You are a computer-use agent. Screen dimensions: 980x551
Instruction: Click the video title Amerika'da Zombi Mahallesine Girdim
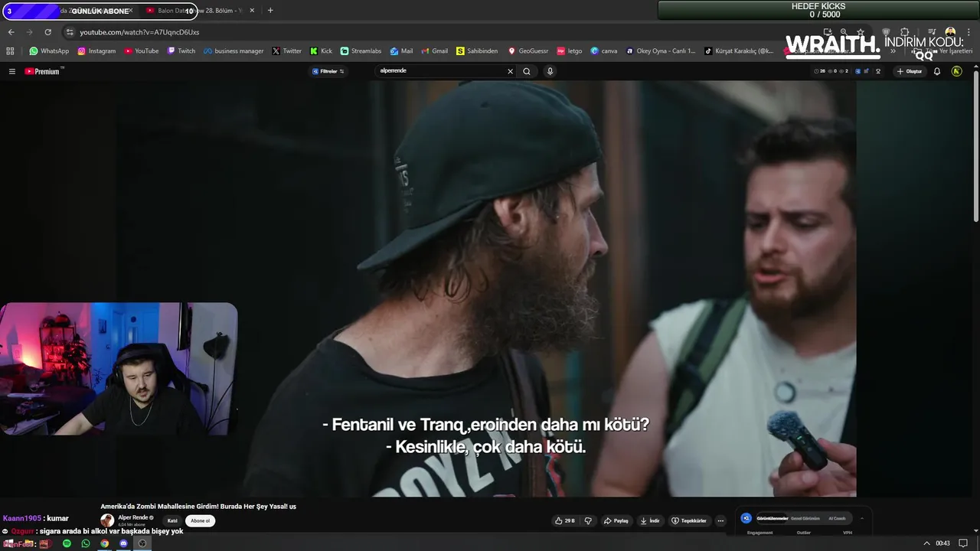point(198,507)
